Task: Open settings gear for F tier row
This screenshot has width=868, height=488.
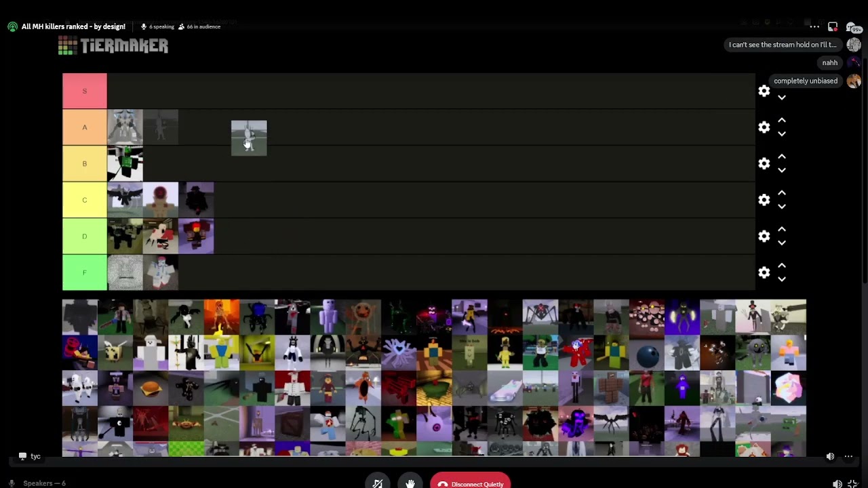Action: click(764, 272)
